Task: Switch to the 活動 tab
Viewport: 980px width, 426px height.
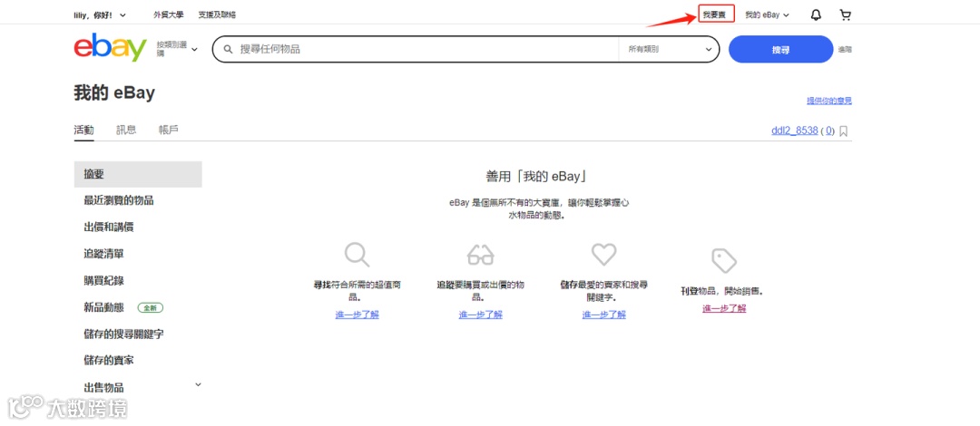Action: click(83, 130)
